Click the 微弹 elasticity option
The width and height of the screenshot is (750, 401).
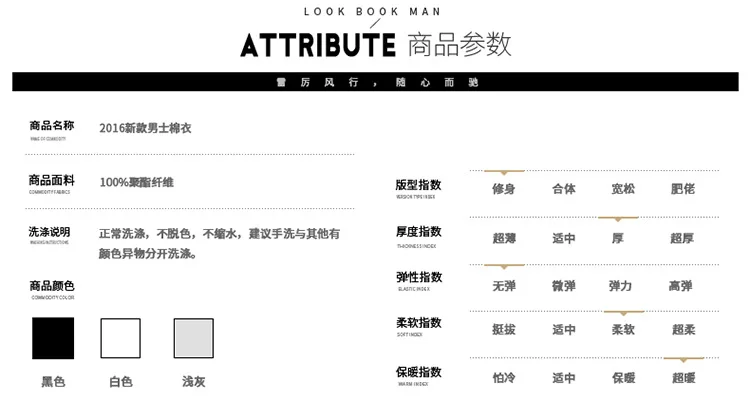click(564, 286)
